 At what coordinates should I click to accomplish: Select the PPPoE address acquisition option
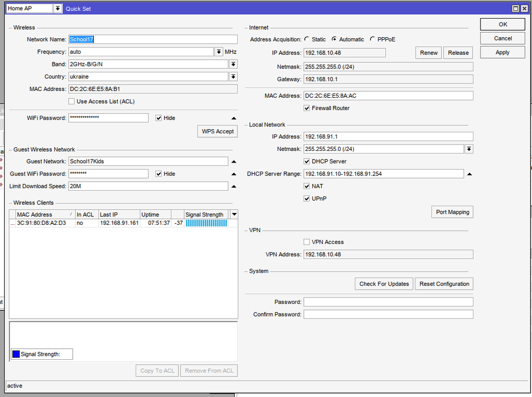372,39
